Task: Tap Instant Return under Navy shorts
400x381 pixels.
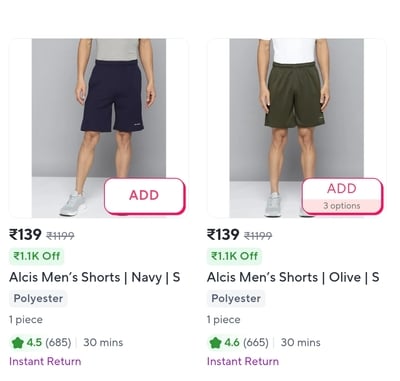Action: [45, 362]
